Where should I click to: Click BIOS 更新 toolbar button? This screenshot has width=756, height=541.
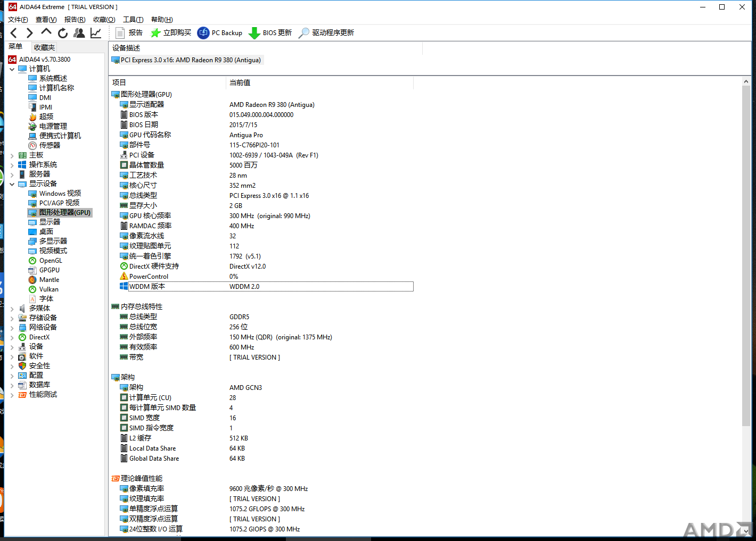point(270,33)
